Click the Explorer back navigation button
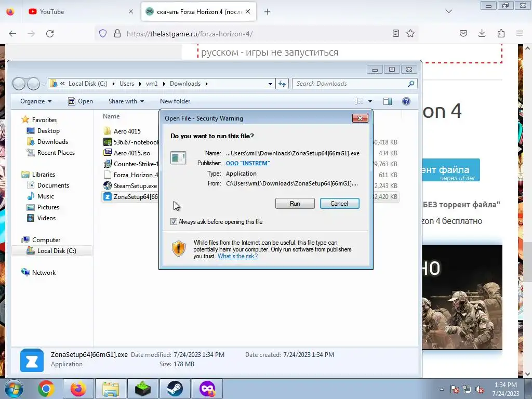Viewport: 532px width, 399px height. [19, 84]
